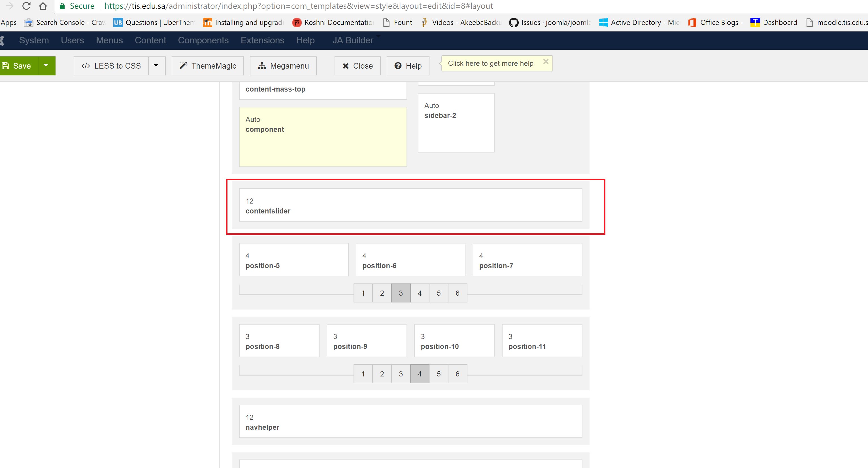Select 2 columns in position-8 row

tap(382, 374)
